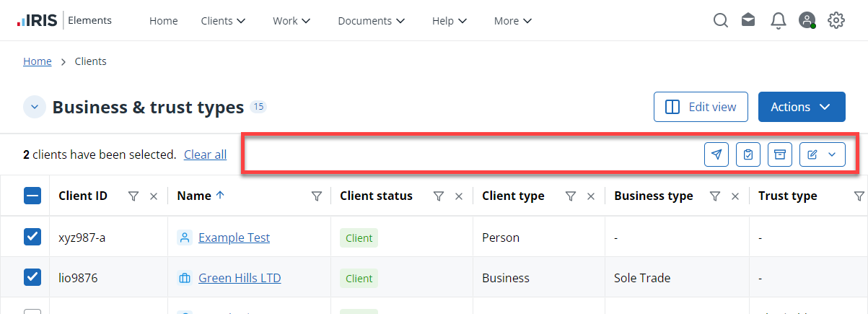Open the Actions dropdown button

801,107
